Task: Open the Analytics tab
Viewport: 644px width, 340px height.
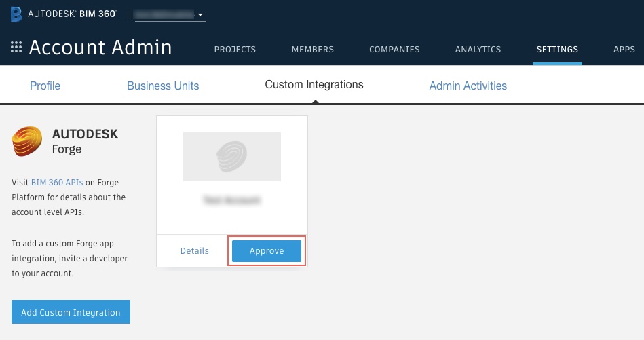Action: tap(478, 50)
